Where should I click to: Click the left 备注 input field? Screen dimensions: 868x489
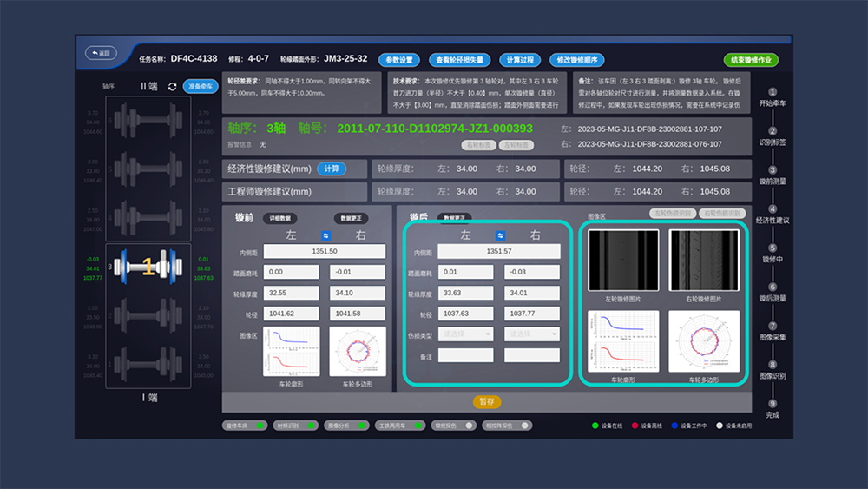coord(468,355)
